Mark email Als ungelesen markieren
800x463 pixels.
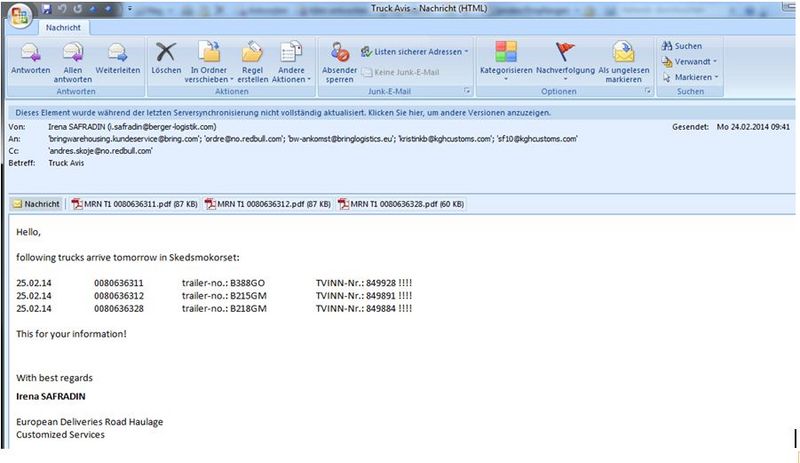[x=623, y=62]
